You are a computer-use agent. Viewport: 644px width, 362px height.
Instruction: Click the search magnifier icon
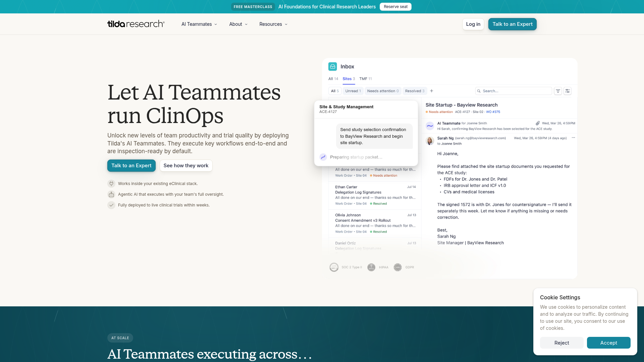(479, 91)
